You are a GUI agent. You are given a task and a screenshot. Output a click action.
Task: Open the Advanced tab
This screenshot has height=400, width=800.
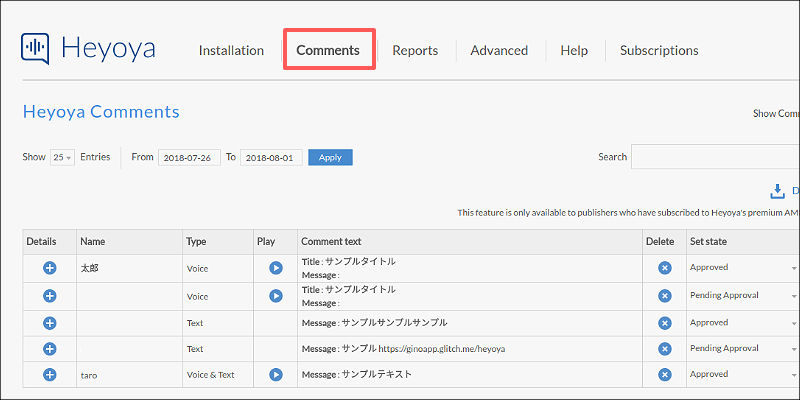[499, 51]
